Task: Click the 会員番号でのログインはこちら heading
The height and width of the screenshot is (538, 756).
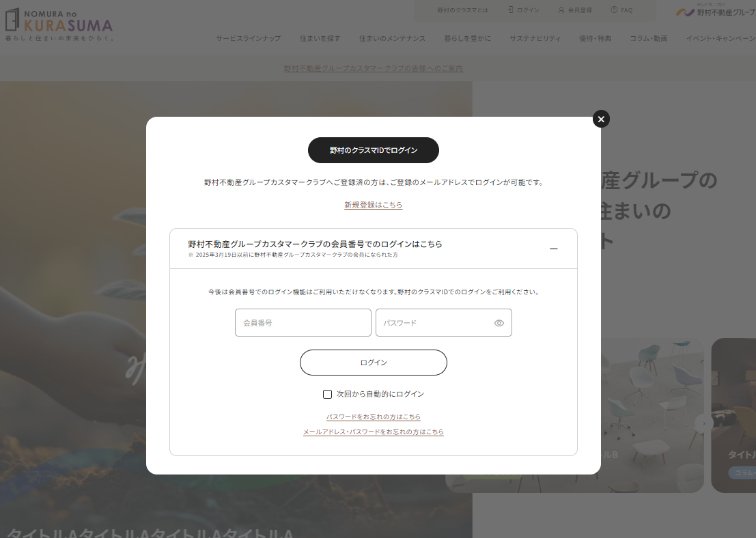Action: tap(315, 244)
